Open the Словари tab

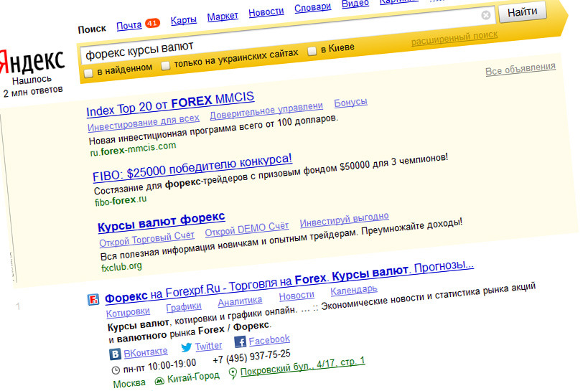point(312,8)
